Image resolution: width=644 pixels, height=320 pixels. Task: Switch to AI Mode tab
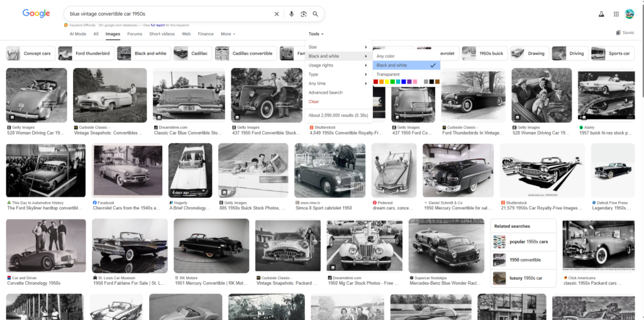[77, 34]
